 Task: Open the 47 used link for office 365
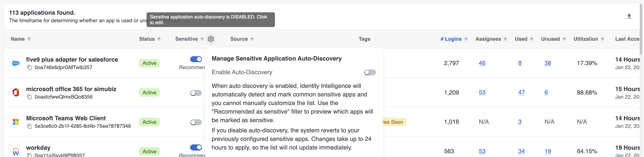tap(521, 92)
